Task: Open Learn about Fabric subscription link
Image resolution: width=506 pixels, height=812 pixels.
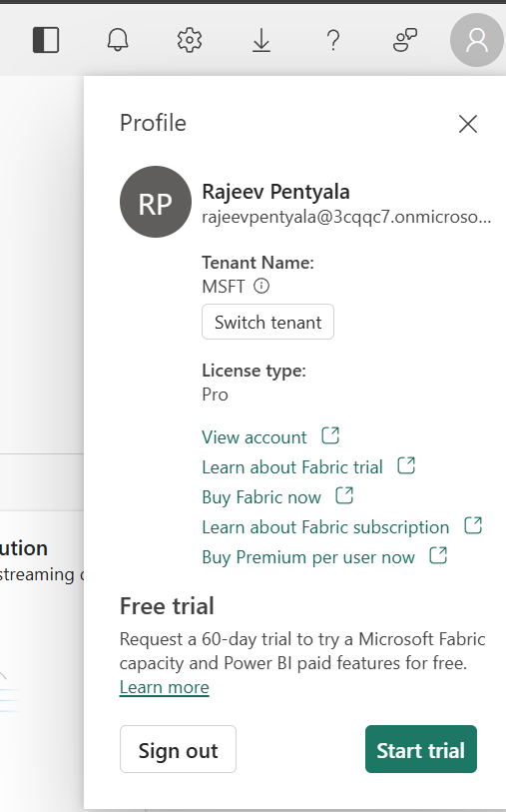Action: tap(325, 527)
